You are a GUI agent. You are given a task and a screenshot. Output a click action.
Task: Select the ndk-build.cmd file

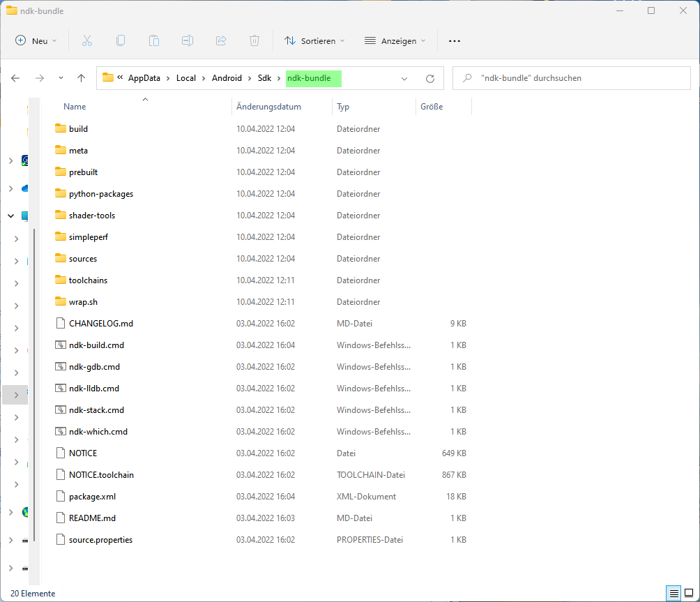(x=96, y=345)
